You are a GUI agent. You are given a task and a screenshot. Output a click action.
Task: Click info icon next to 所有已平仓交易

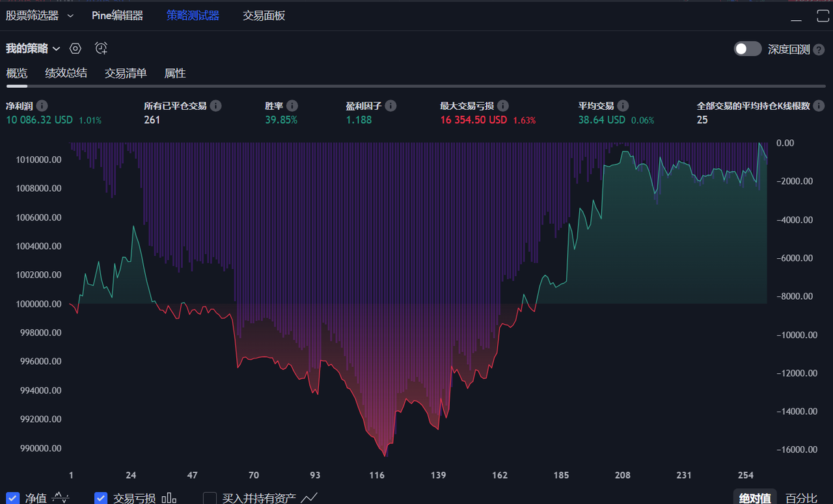tap(216, 105)
